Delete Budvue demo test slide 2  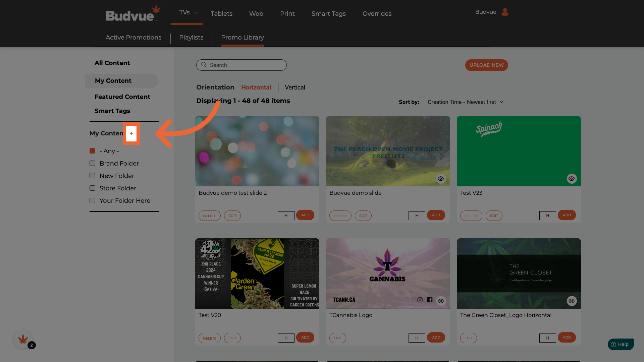[209, 216]
